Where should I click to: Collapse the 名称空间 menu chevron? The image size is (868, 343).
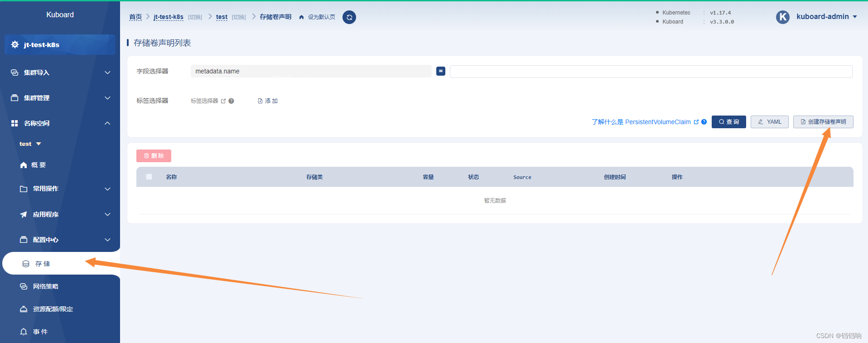pyautogui.click(x=107, y=123)
